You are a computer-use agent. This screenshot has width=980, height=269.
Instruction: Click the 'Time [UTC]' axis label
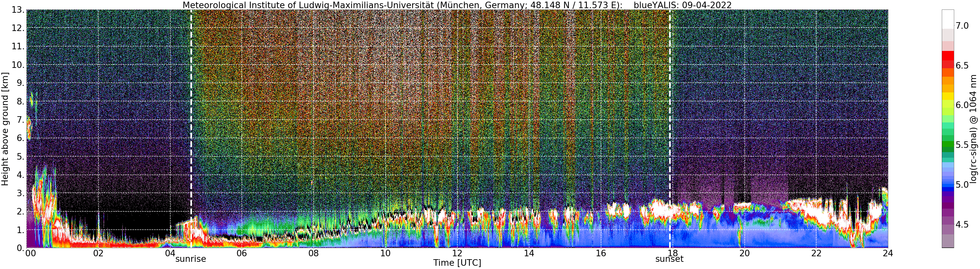coord(457,263)
